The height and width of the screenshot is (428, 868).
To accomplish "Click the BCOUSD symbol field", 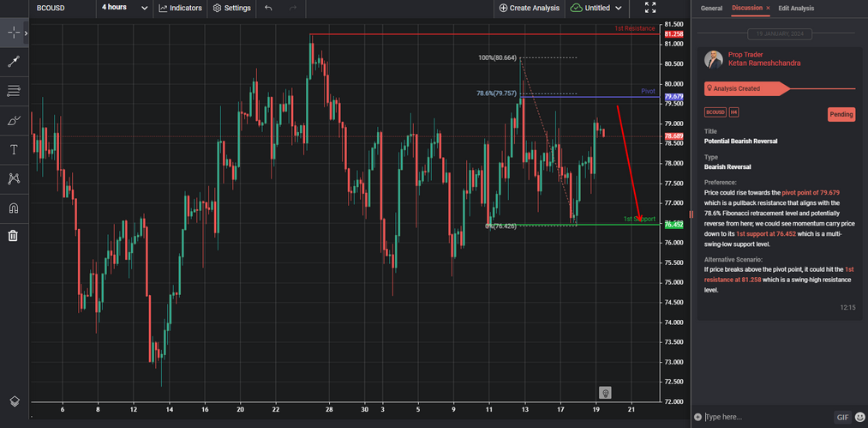I will click(61, 9).
